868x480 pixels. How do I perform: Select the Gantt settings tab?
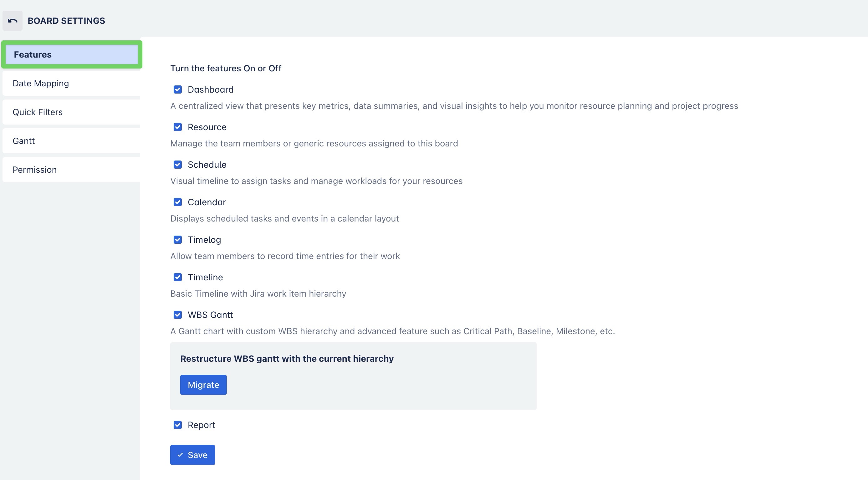pyautogui.click(x=71, y=141)
